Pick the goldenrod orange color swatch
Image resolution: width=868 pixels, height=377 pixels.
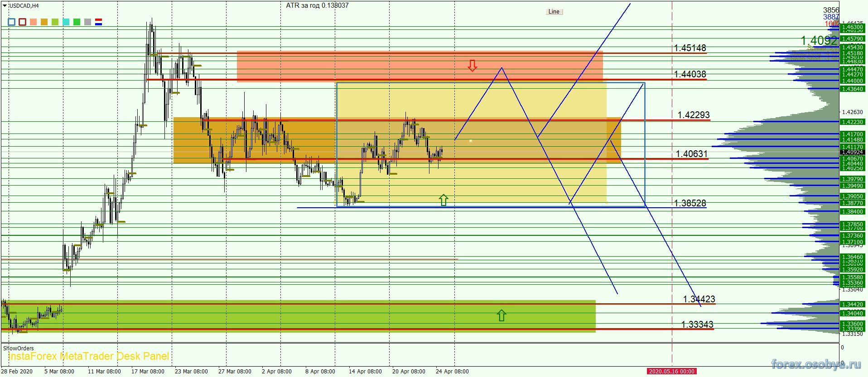coord(44,22)
